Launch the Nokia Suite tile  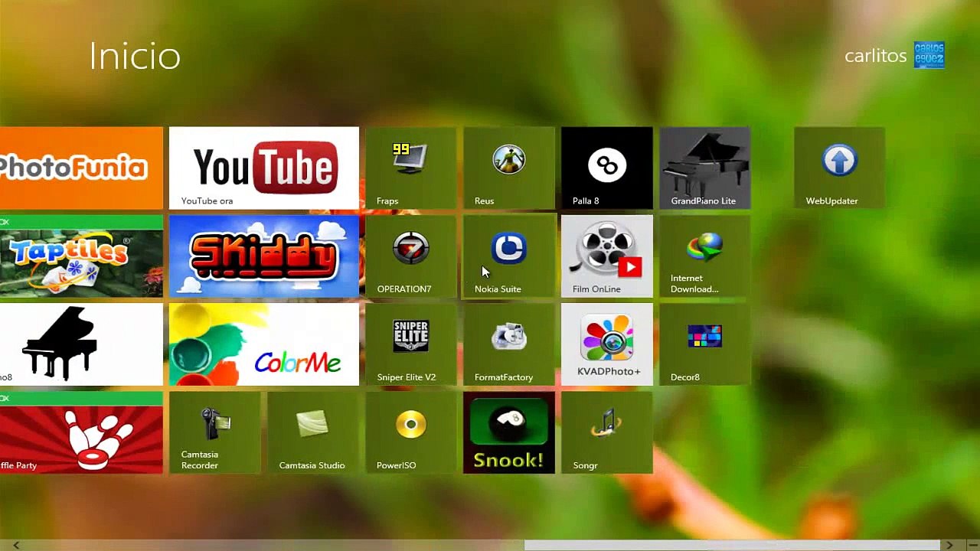[x=508, y=256]
